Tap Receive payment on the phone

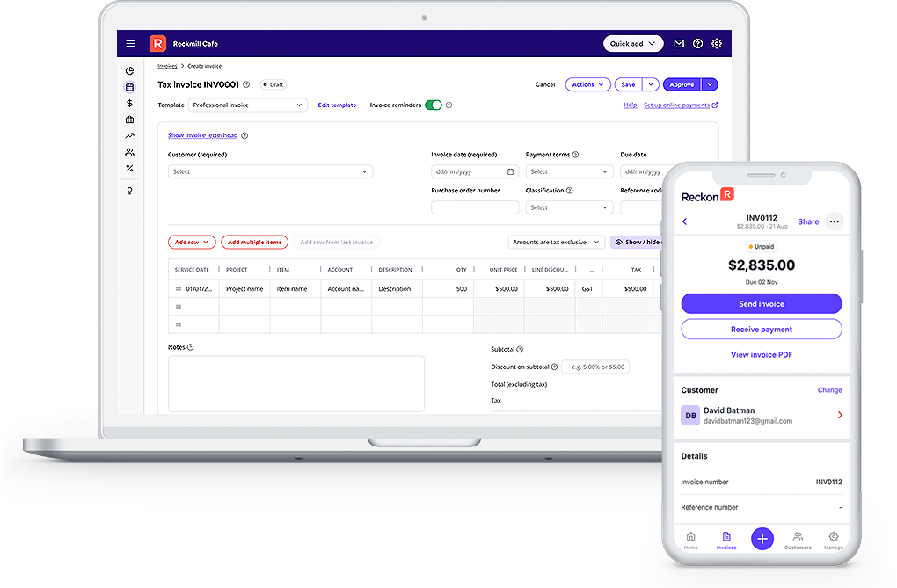762,330
